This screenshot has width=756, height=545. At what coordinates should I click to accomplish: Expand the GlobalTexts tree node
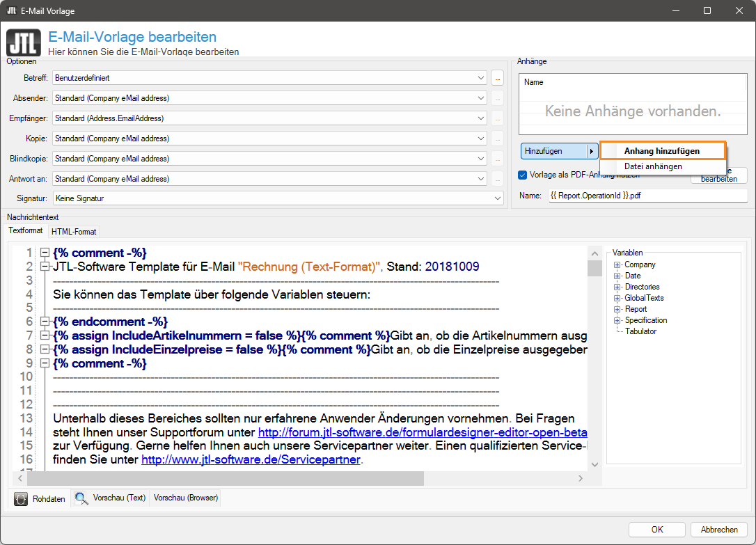click(617, 298)
